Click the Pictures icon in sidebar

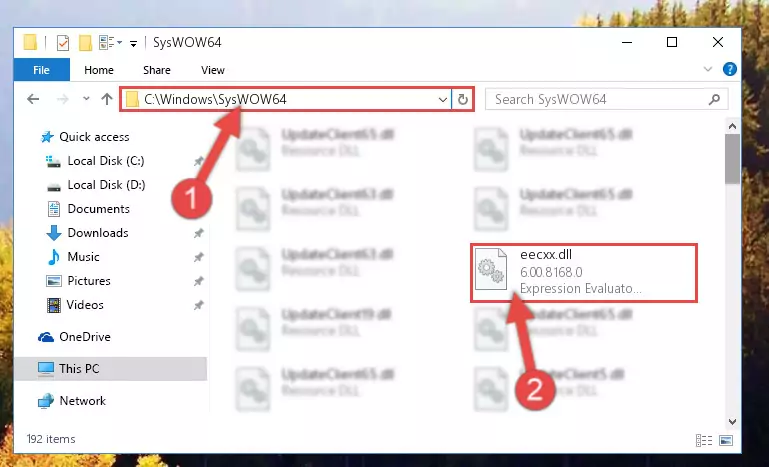tap(53, 281)
